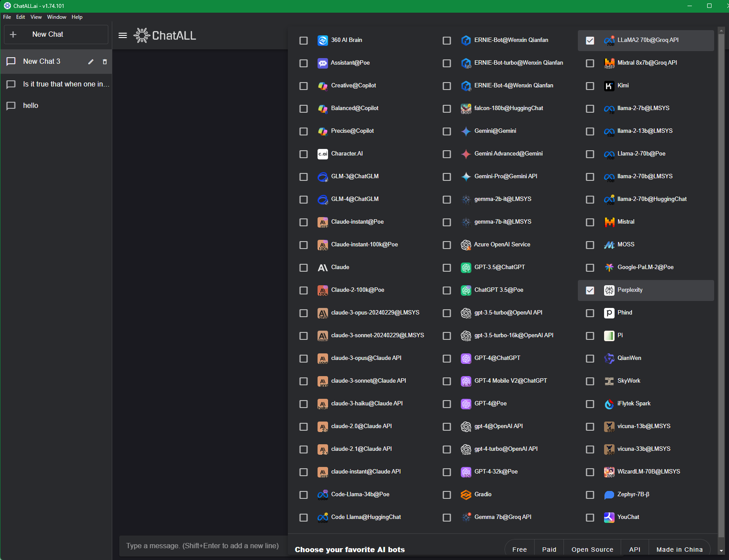Screen dimensions: 729x560
Task: Open the Help menu
Action: (77, 17)
